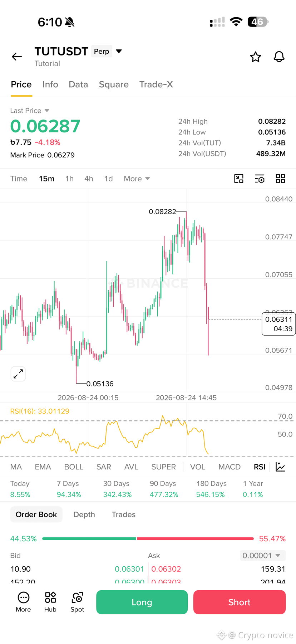Tap the back arrow icon
This screenshot has width=296, height=644.
pos(17,57)
